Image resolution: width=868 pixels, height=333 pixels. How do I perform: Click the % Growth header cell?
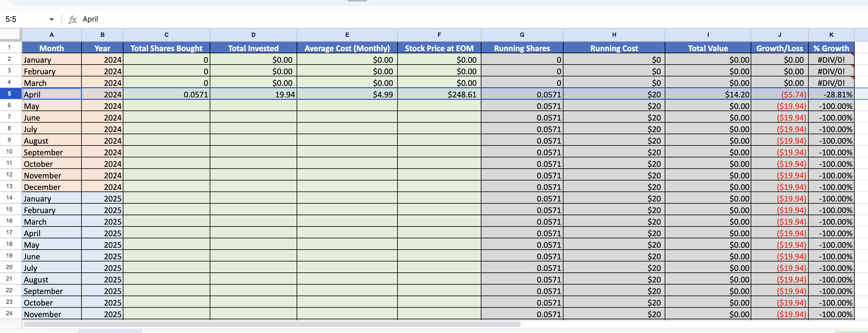click(x=831, y=48)
